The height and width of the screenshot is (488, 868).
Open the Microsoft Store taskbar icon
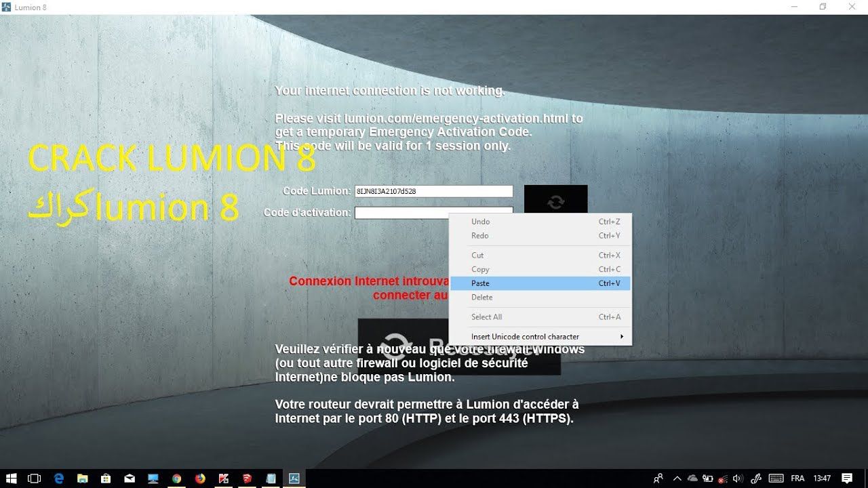coord(106,479)
